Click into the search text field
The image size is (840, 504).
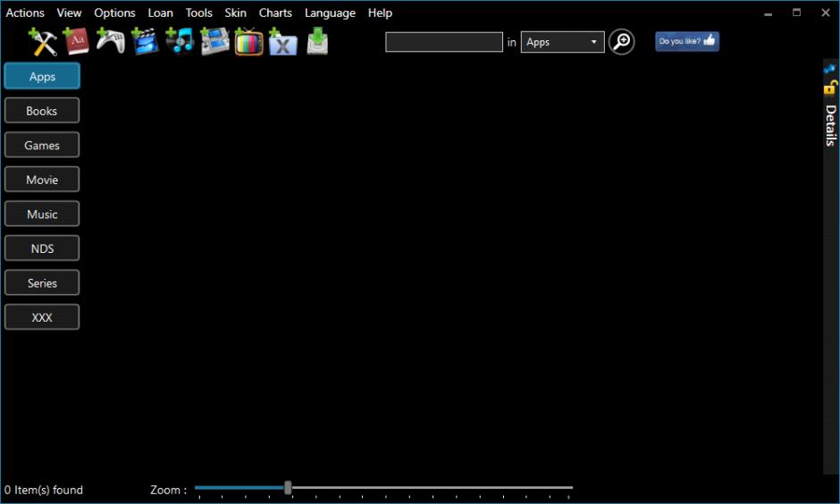(x=443, y=42)
